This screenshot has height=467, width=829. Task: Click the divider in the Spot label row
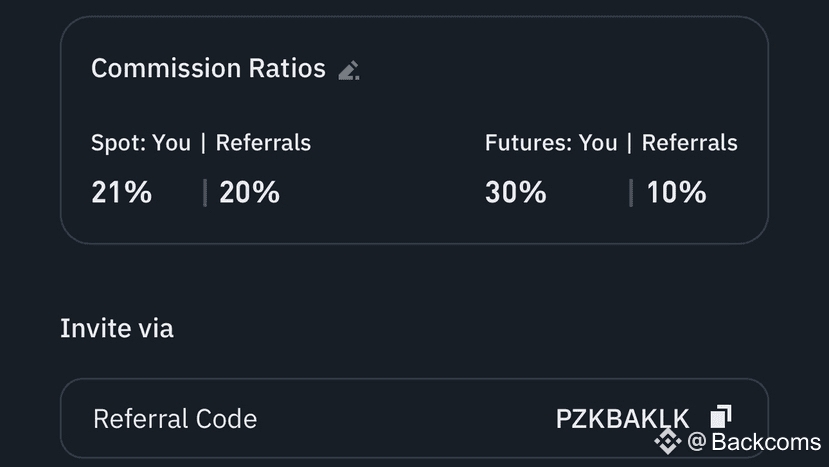[203, 143]
